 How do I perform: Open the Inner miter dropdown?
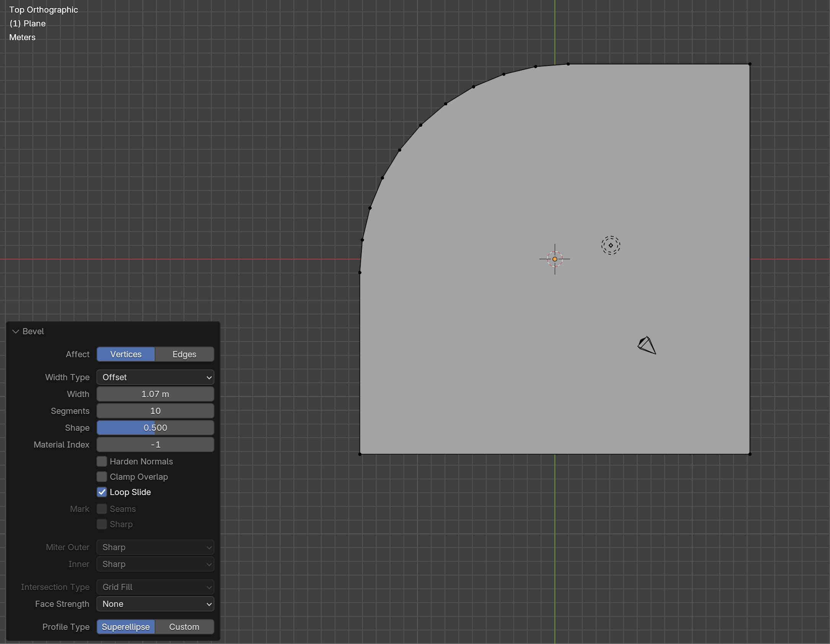155,564
